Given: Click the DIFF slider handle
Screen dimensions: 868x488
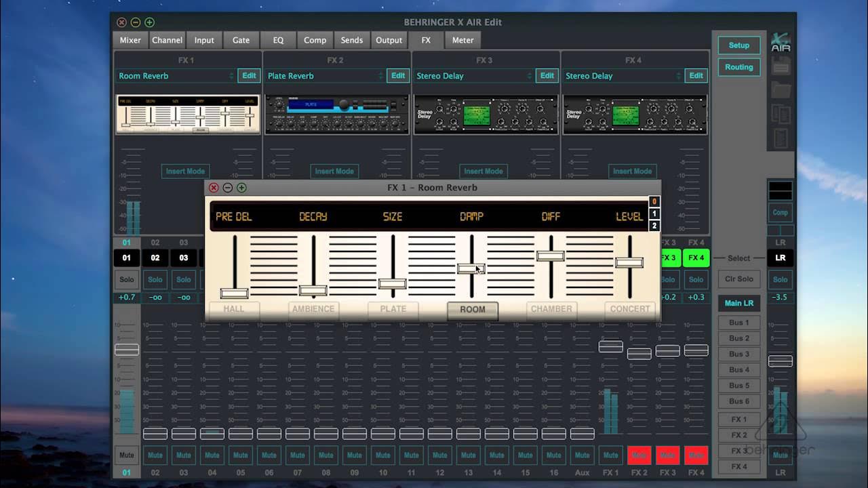Looking at the screenshot, I should 550,256.
